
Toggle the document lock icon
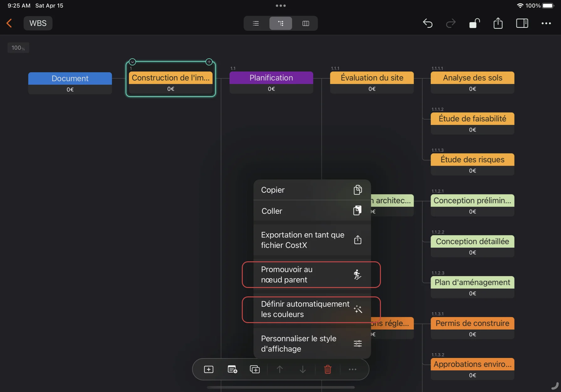point(474,24)
